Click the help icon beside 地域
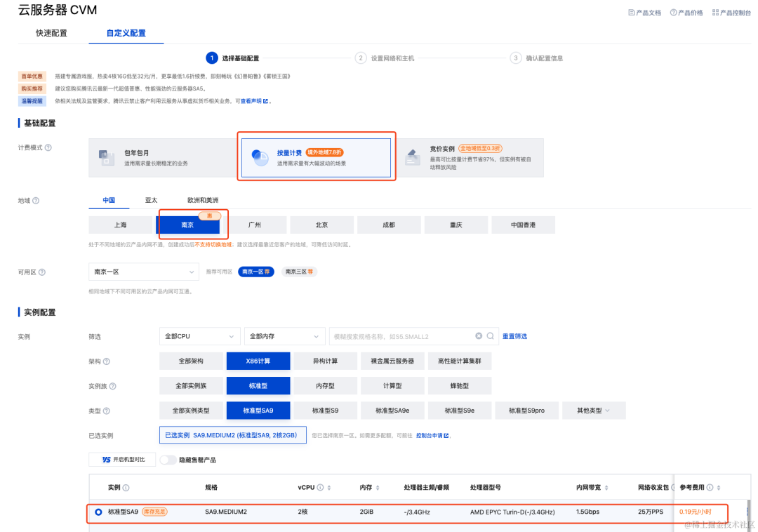This screenshot has width=758, height=532. tap(36, 201)
